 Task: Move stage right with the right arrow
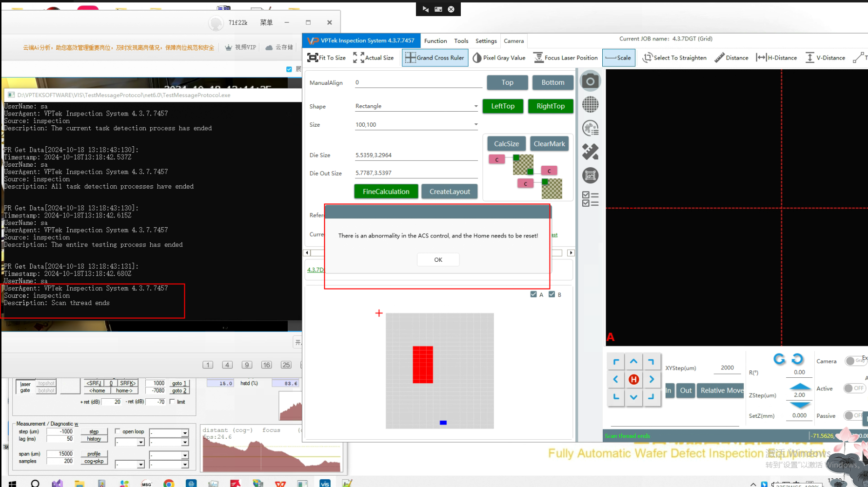[651, 379]
